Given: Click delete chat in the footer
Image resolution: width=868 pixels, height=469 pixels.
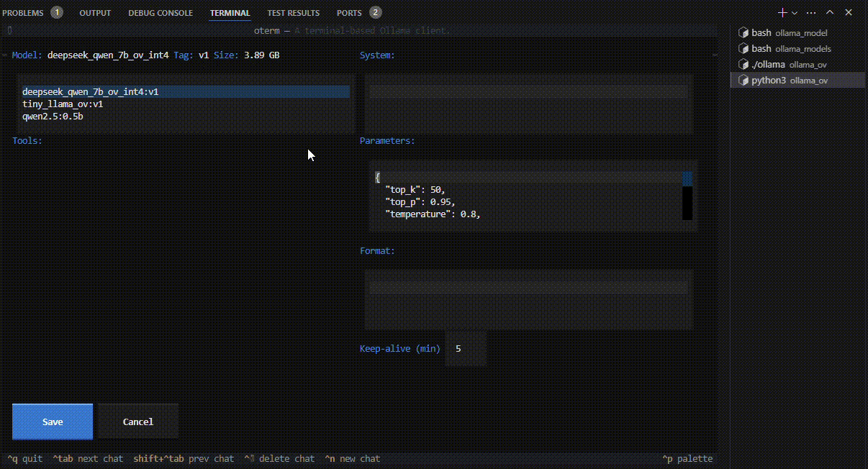Looking at the screenshot, I should (x=279, y=458).
